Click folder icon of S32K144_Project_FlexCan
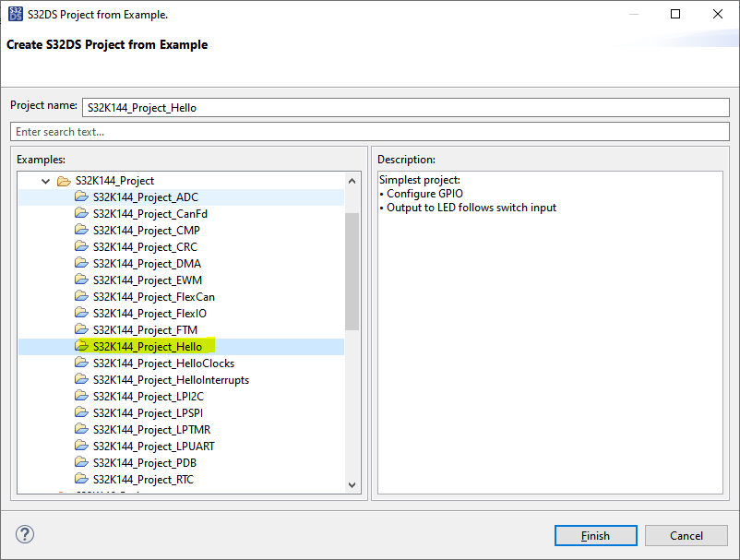 (81, 296)
